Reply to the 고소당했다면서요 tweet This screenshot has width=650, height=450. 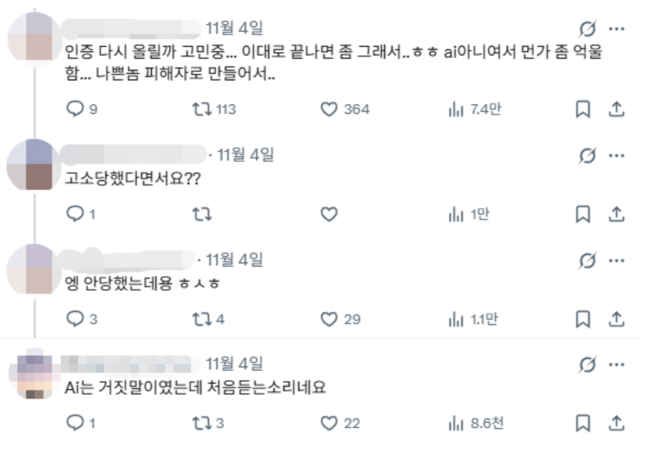(75, 214)
